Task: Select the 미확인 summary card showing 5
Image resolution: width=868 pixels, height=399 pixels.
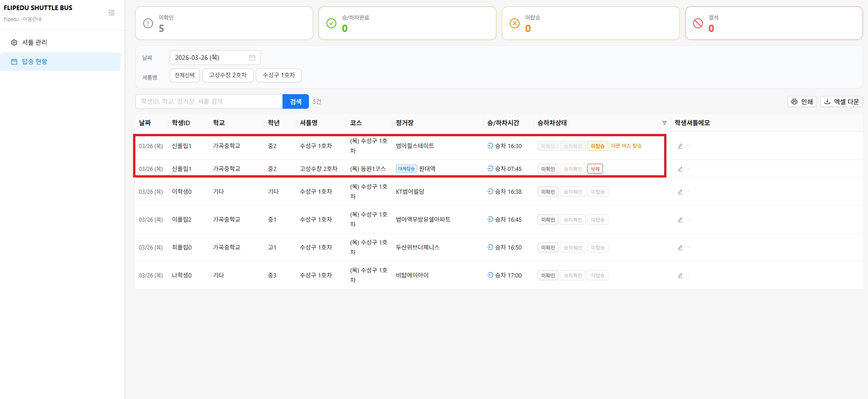Action: 224,23
